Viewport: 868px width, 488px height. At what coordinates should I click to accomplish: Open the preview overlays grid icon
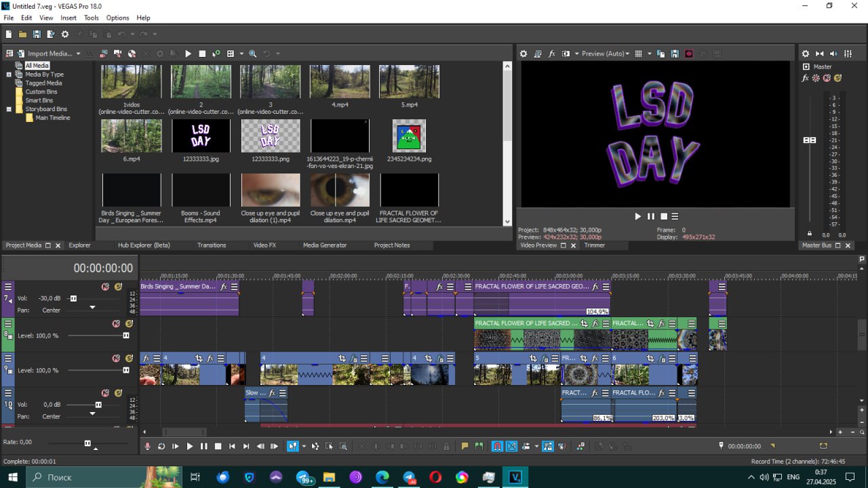click(638, 54)
